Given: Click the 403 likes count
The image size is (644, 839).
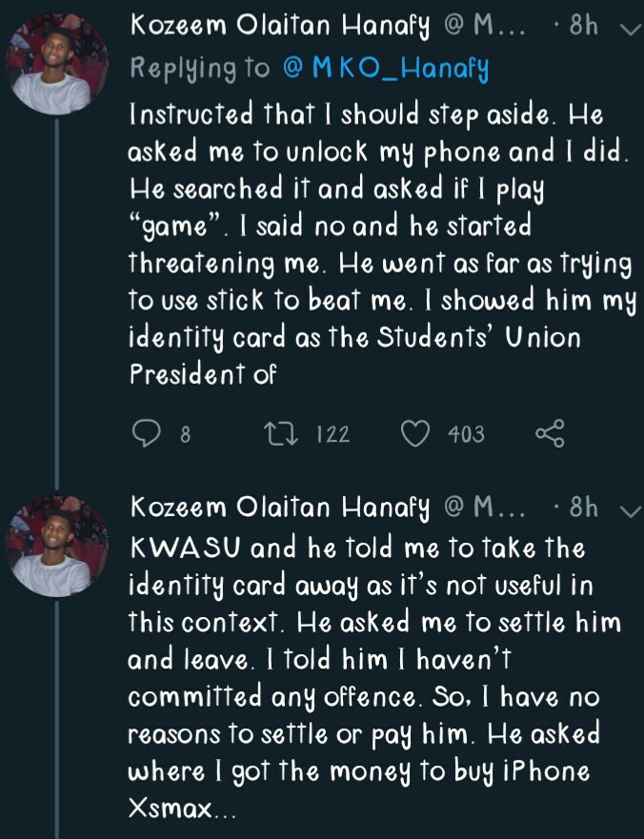Looking at the screenshot, I should coord(466,435).
